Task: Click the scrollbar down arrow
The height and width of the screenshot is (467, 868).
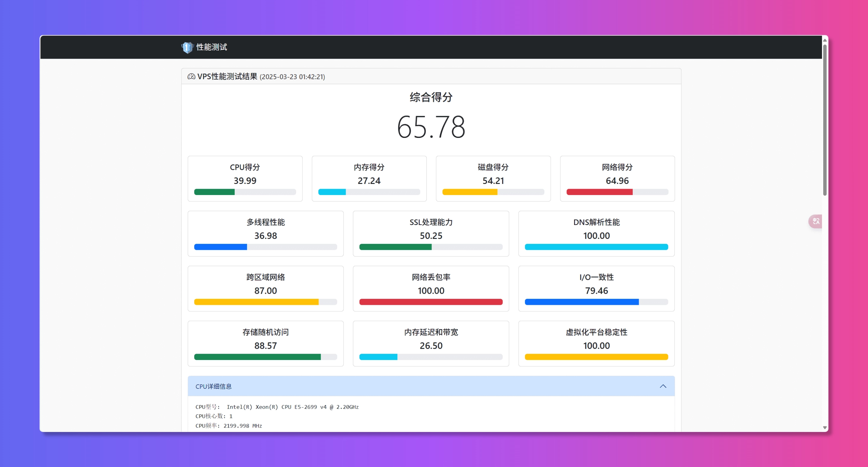Action: click(x=825, y=427)
